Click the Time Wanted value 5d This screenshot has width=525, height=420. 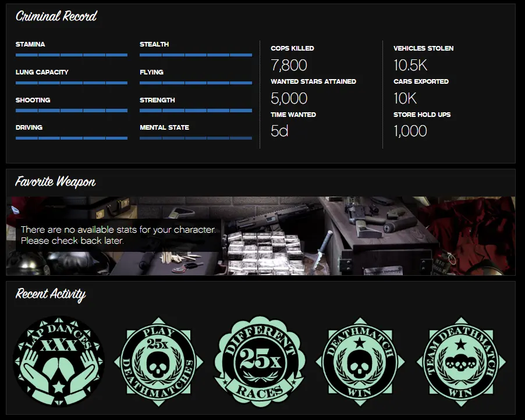pos(279,131)
